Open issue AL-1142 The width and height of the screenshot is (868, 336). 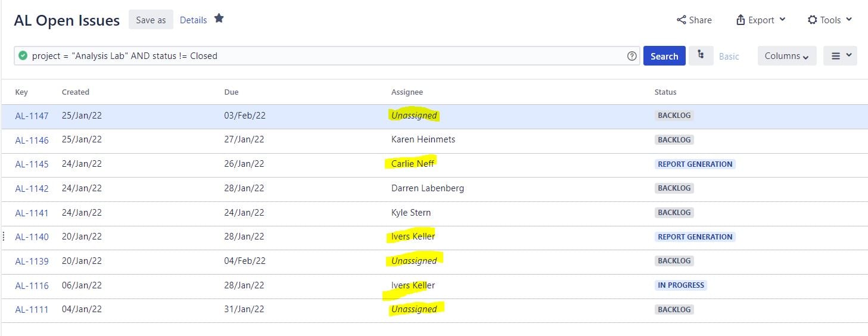[32, 188]
